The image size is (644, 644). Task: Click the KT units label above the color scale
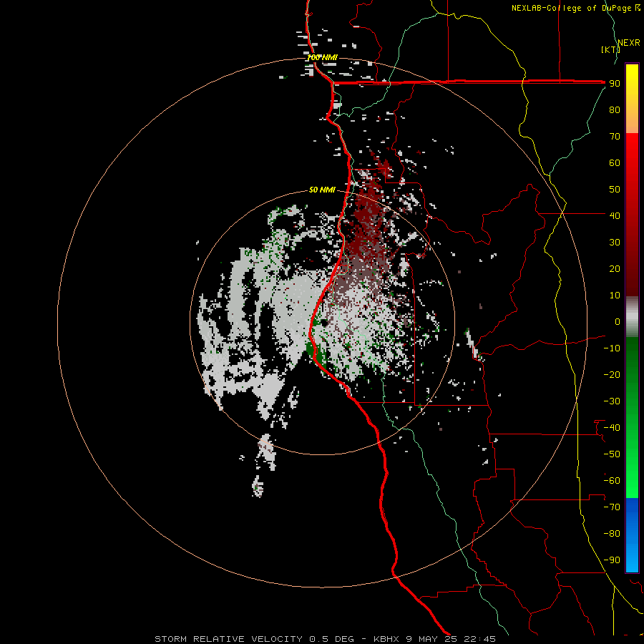(x=610, y=49)
